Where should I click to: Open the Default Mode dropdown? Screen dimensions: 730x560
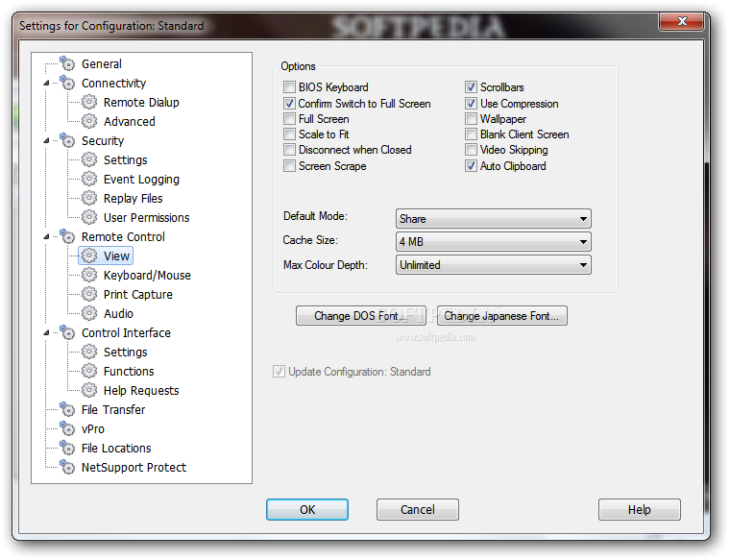[494, 218]
